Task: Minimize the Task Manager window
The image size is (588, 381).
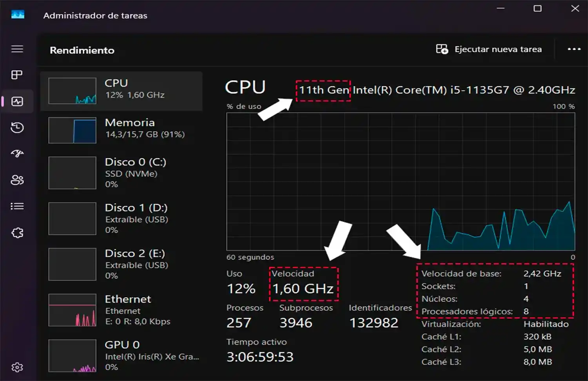Action: (x=501, y=8)
